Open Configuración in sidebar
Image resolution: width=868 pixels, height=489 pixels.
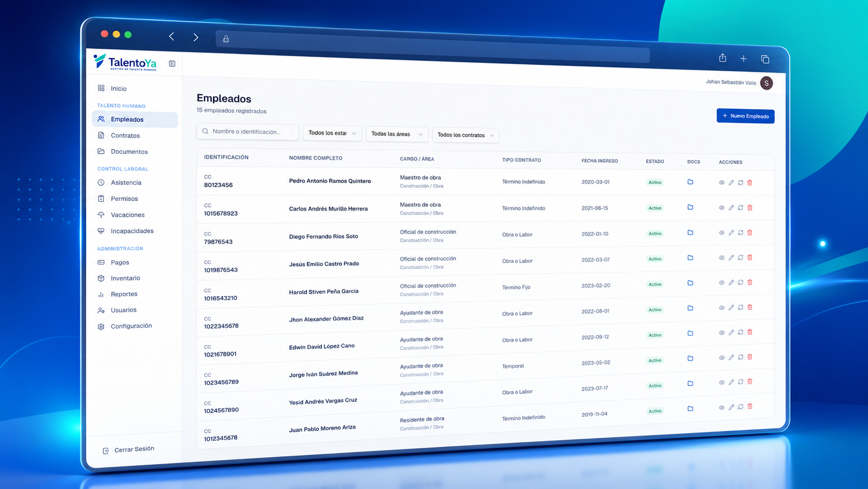click(x=131, y=326)
